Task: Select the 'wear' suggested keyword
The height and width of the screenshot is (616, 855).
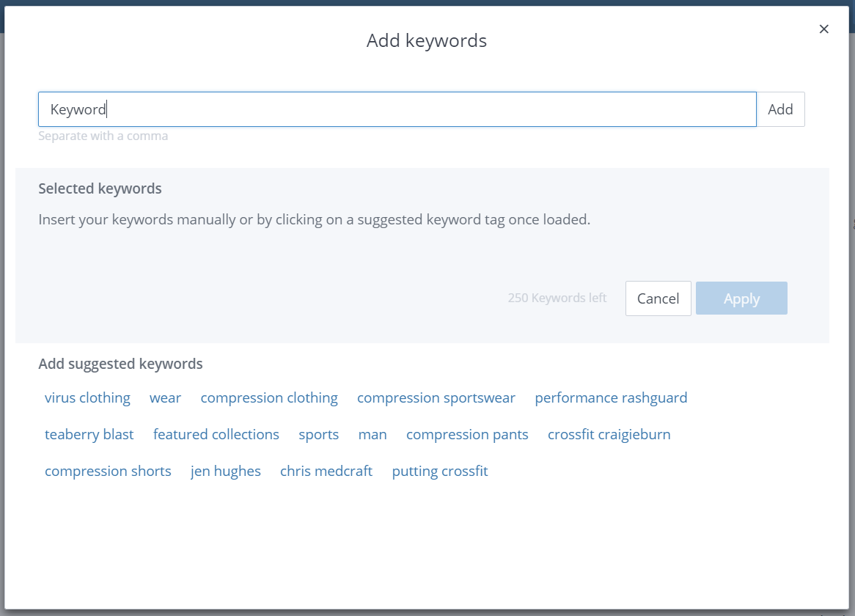Action: (x=165, y=397)
